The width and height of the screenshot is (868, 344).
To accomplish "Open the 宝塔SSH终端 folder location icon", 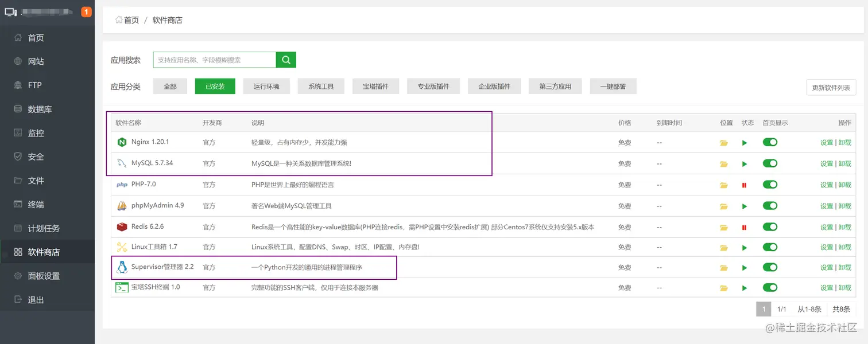I will point(724,288).
